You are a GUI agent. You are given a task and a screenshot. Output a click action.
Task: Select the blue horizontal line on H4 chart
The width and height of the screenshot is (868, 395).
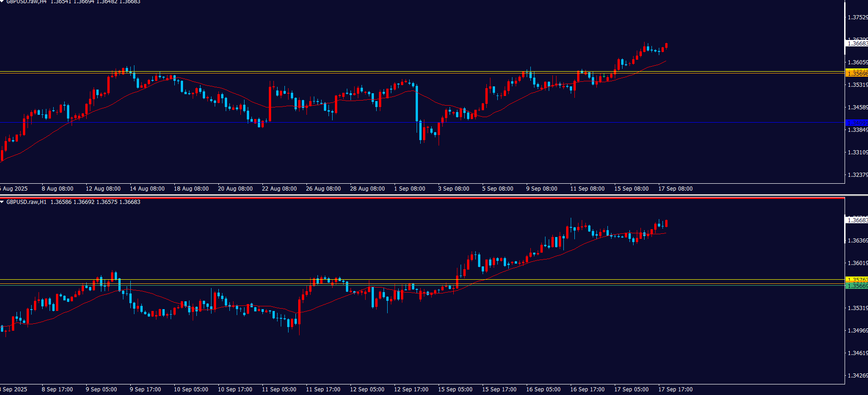click(x=321, y=123)
